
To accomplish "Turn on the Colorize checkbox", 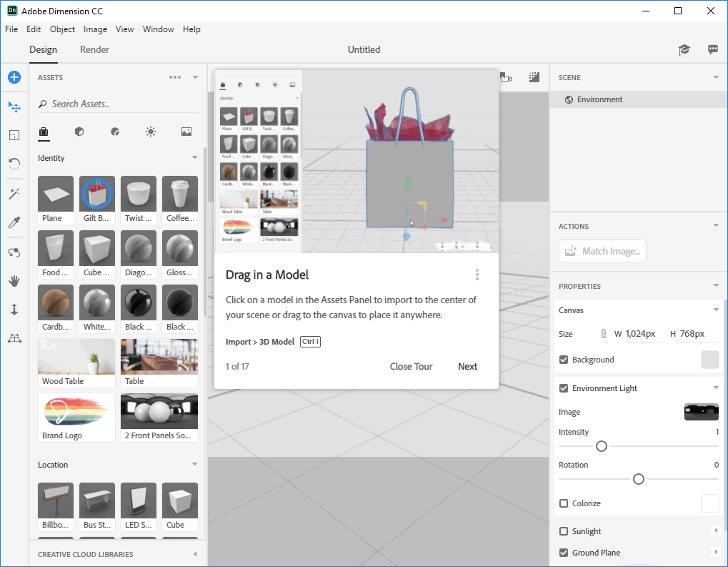I will pyautogui.click(x=564, y=503).
